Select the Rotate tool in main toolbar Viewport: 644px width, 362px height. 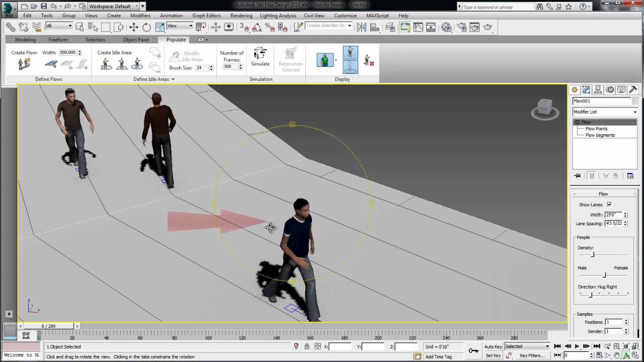pos(146,27)
